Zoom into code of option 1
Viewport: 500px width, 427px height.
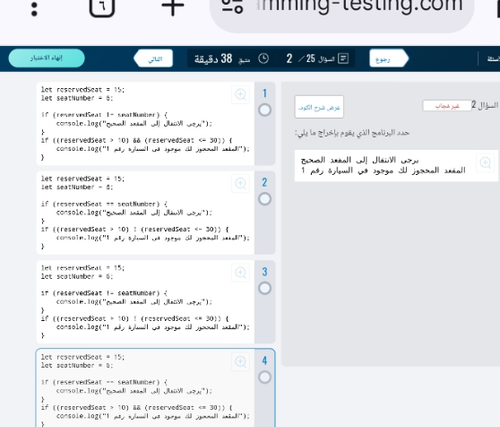click(x=240, y=94)
